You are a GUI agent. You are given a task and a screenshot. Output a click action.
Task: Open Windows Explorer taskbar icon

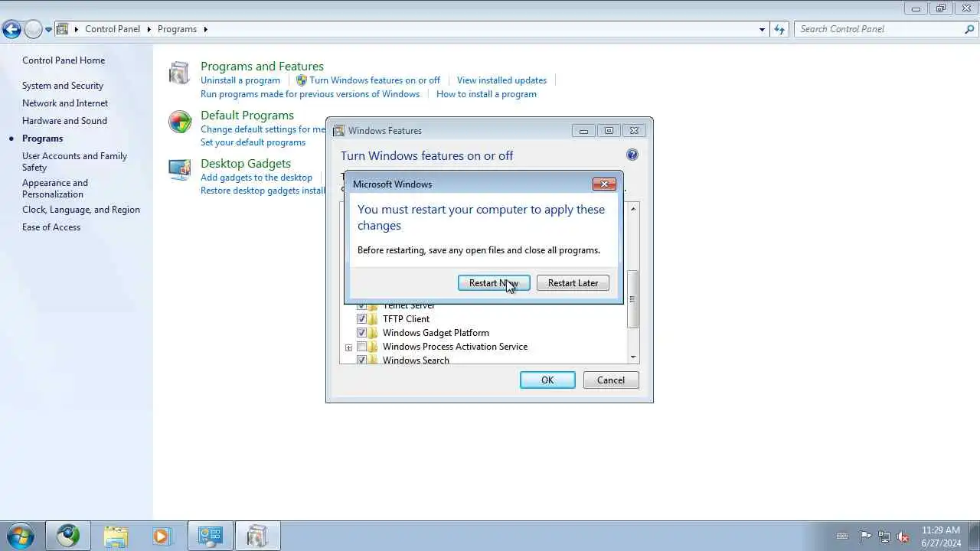[116, 536]
